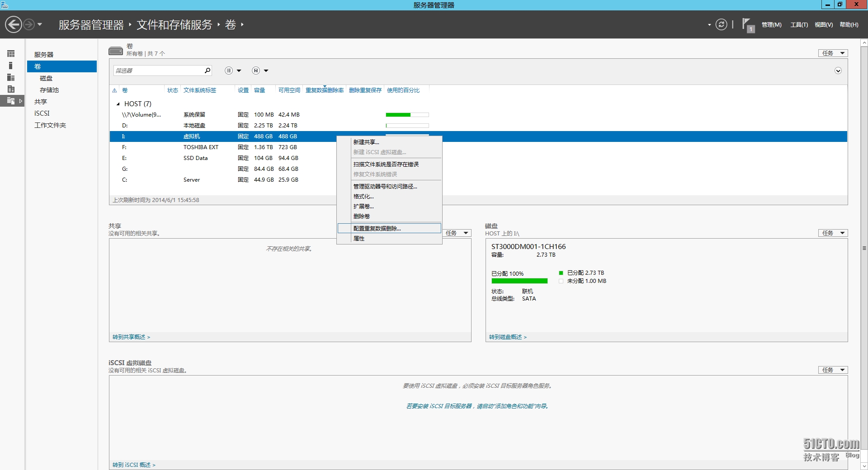The height and width of the screenshot is (470, 868).
Task: Select the all servers icon in left rail
Action: (11, 77)
